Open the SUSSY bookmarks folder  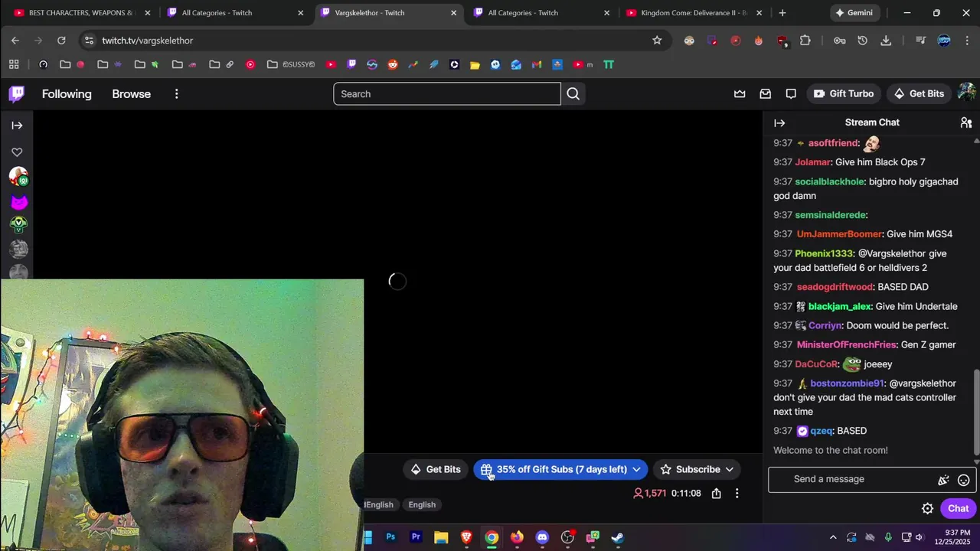coord(291,65)
